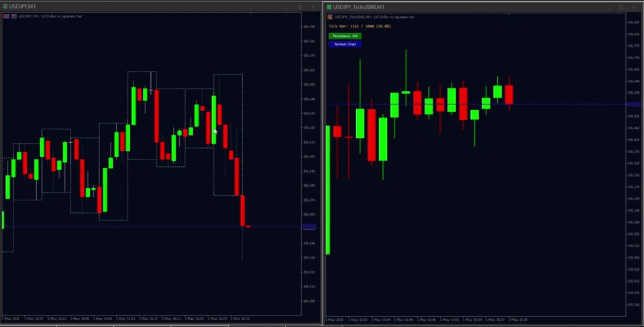This screenshot has height=327, width=644.
Task: Click the USDJPY,M1 window title icon
Action: tap(5, 7)
